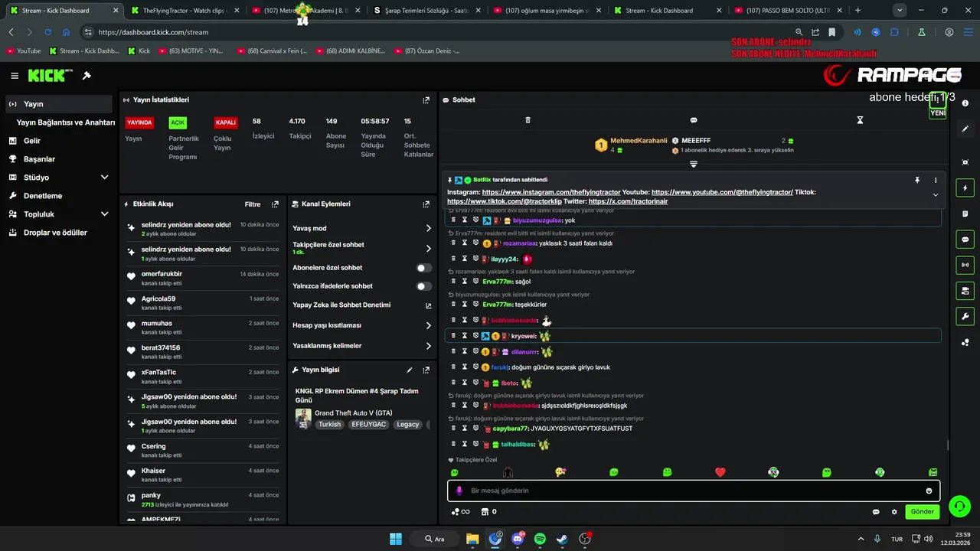
Task: Click the Turkish stream tag
Action: pos(330,424)
